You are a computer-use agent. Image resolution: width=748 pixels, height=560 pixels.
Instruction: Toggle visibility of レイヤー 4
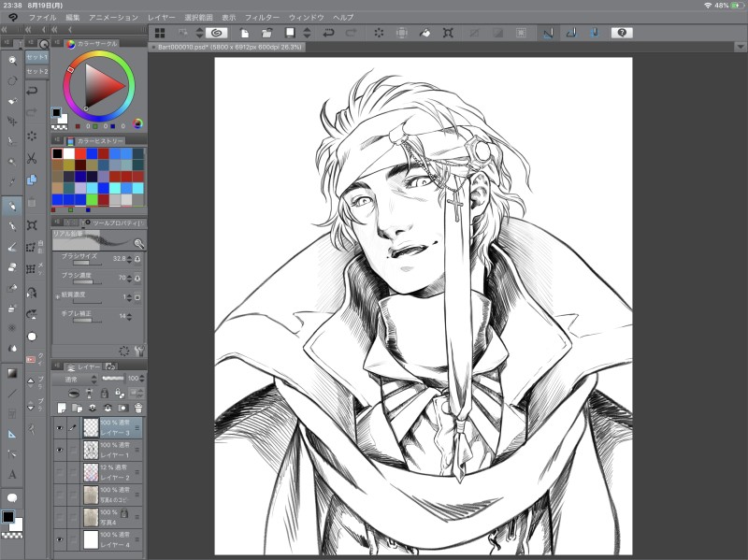(60, 539)
